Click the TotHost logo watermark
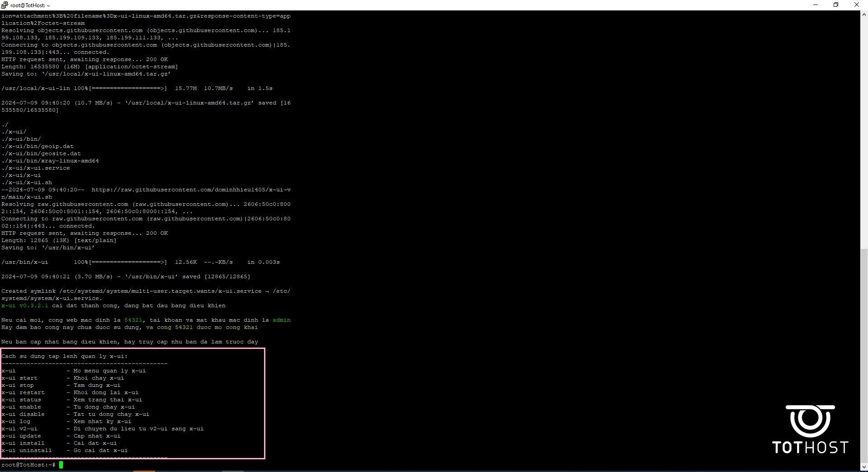The image size is (868, 472). tap(810, 429)
